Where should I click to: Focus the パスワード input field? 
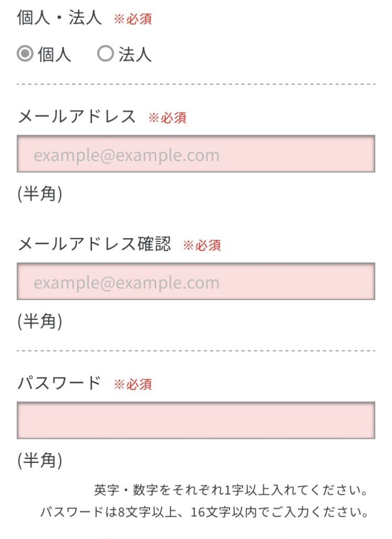tap(196, 421)
